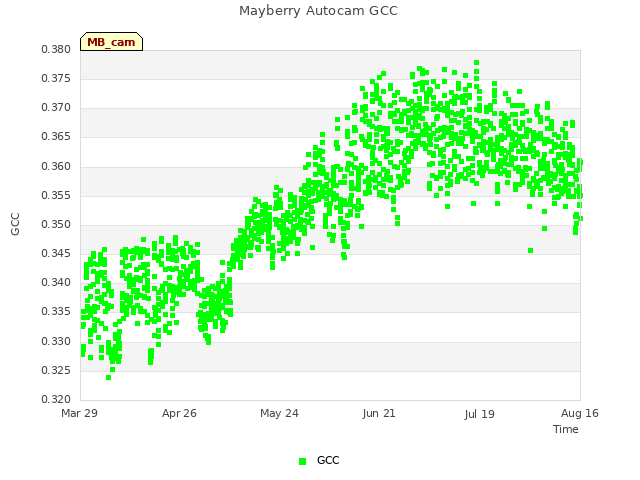Image resolution: width=640 pixels, height=480 pixels.
Task: Click the 0.370 y-axis value
Action: point(56,108)
